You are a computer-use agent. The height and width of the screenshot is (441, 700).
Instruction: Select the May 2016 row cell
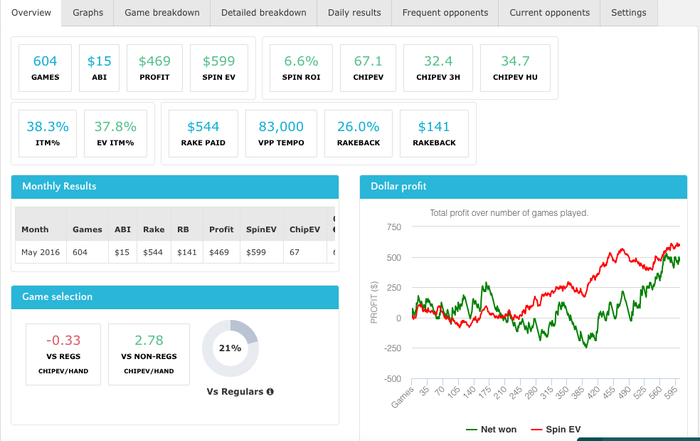point(41,252)
